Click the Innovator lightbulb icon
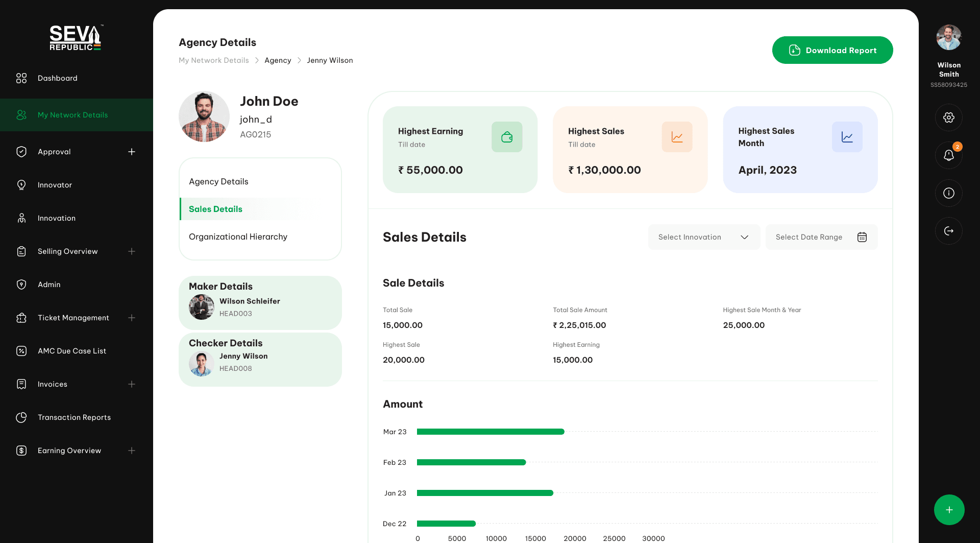Screen dimensions: 980x543 tap(21, 185)
